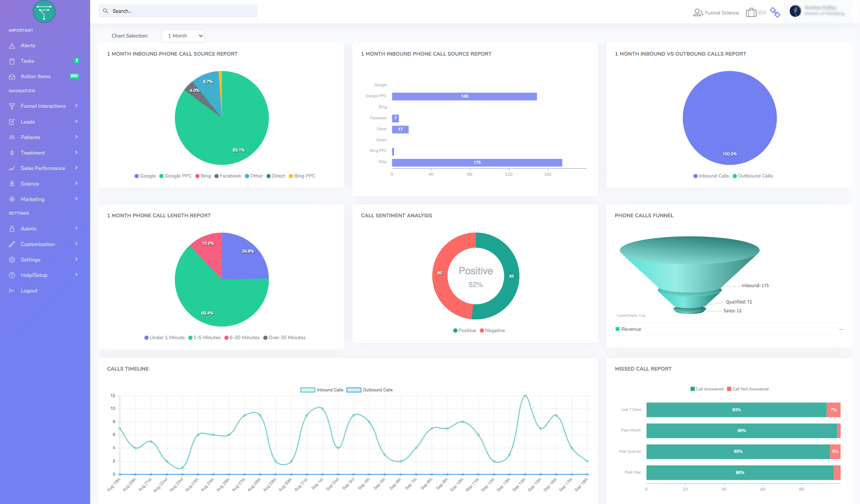Click the Settings gear icon
Screen dimensions: 860x504
[x=12, y=260]
